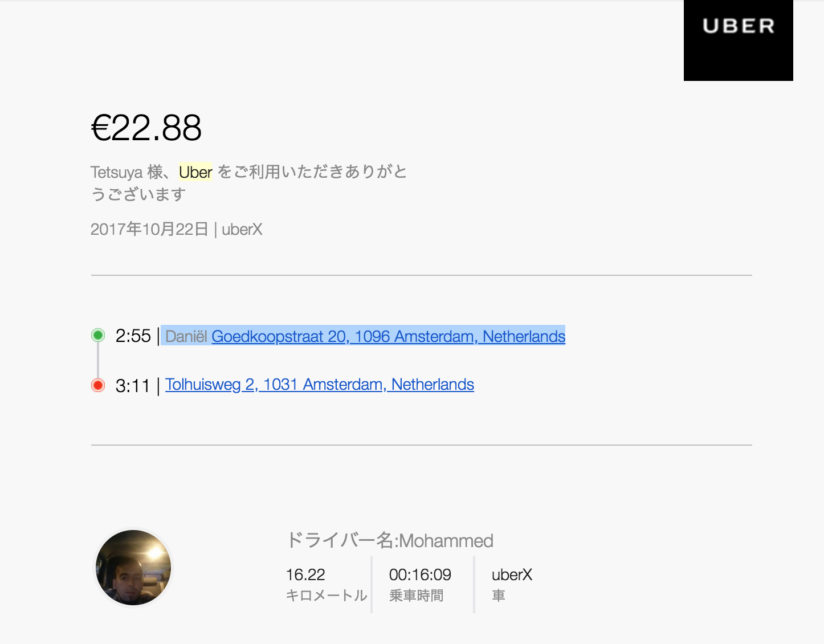The width and height of the screenshot is (824, 644).
Task: Click the 乗車時間 ride time label
Action: click(x=416, y=596)
